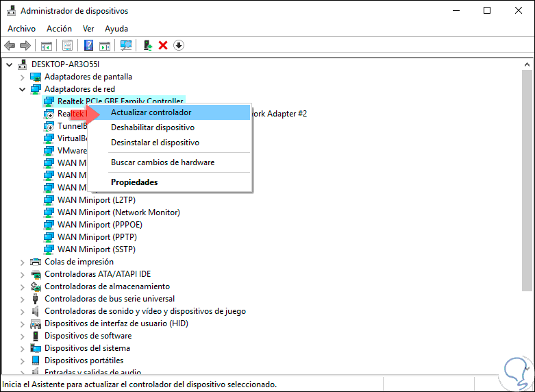Collapse the Adaptadores de red node
This screenshot has height=392, width=535.
coord(22,90)
